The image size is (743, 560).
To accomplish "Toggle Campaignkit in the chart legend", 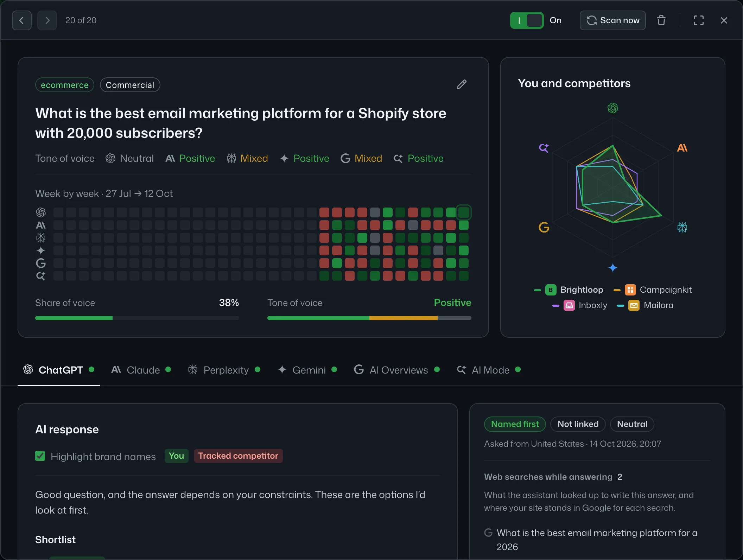I will tap(652, 290).
